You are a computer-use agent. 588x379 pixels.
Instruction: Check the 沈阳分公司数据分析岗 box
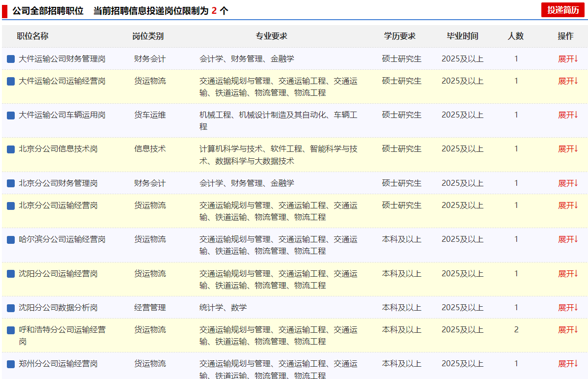coord(11,308)
